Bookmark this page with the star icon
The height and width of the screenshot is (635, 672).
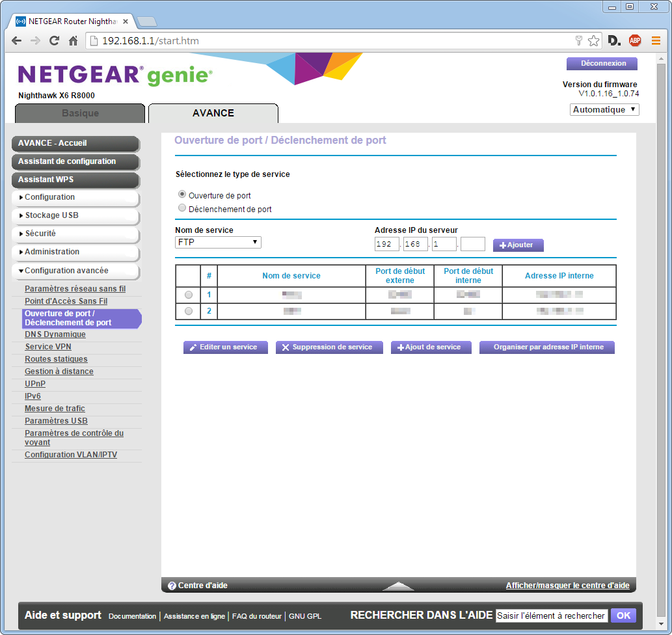pos(593,41)
